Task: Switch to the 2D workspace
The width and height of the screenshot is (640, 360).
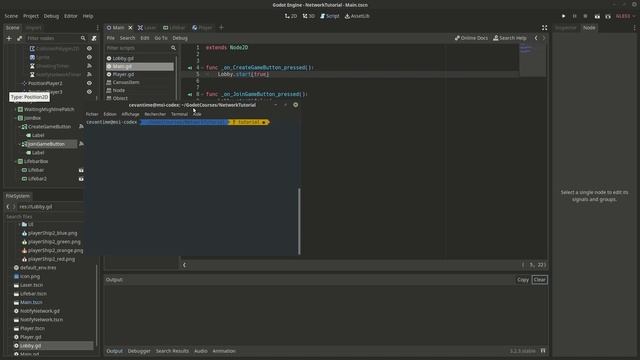Action: 291,16
